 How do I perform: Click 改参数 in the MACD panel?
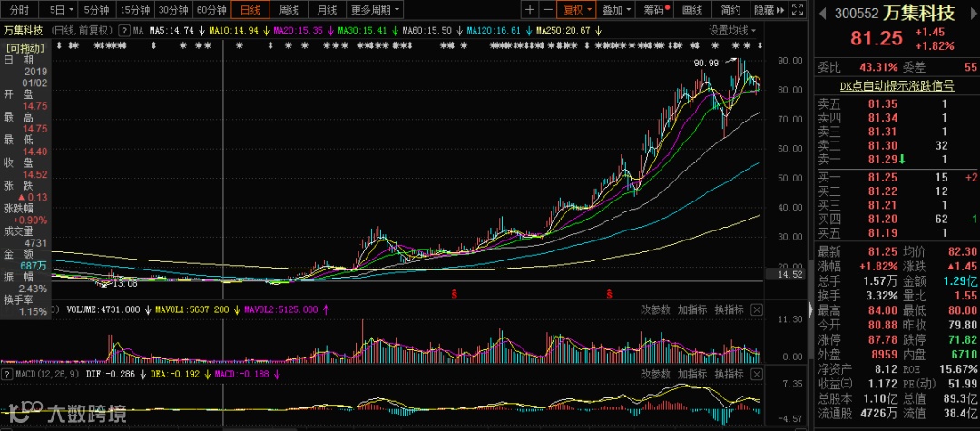click(655, 374)
